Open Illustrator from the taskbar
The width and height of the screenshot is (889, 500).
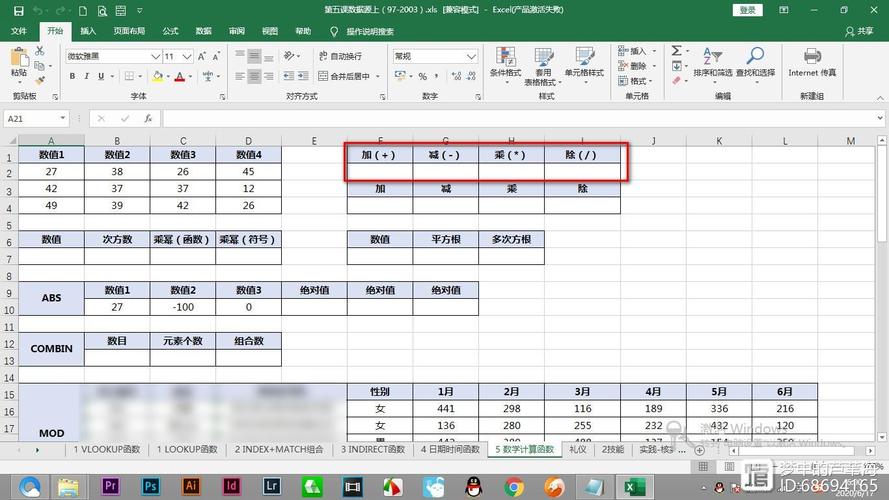click(x=191, y=486)
